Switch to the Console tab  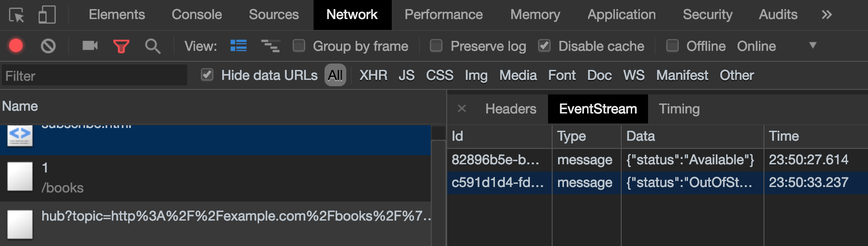pyautogui.click(x=197, y=15)
